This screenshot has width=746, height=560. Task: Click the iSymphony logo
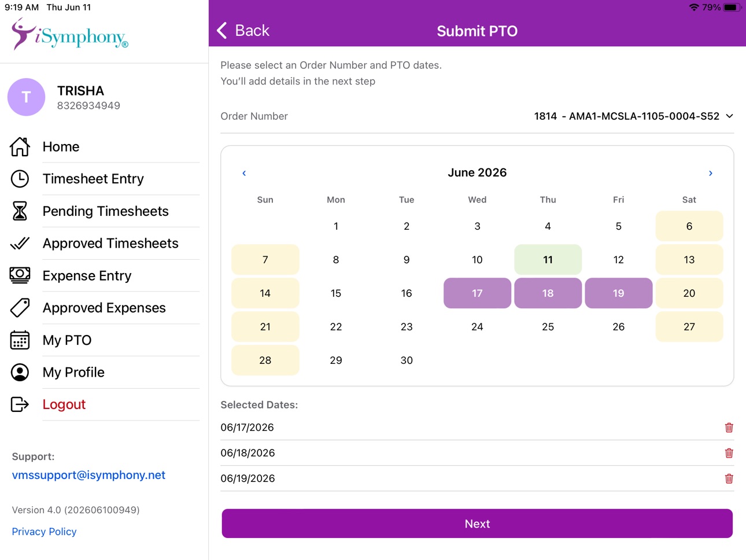(x=69, y=34)
